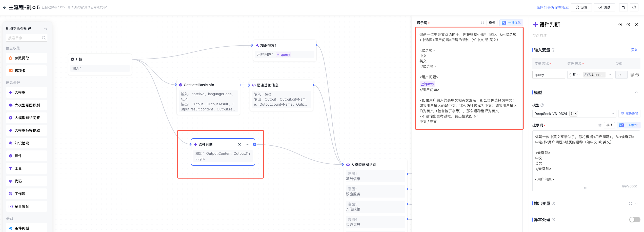The width and height of the screenshot is (644, 232).
Task: Collapse the 模型 section with its chevron
Action: tap(636, 92)
